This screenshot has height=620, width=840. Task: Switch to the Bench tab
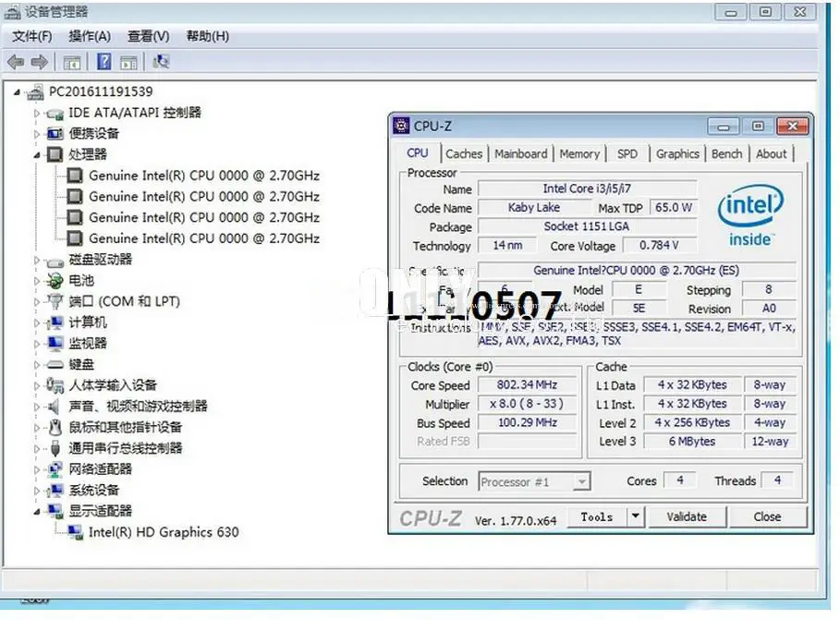[x=727, y=153]
